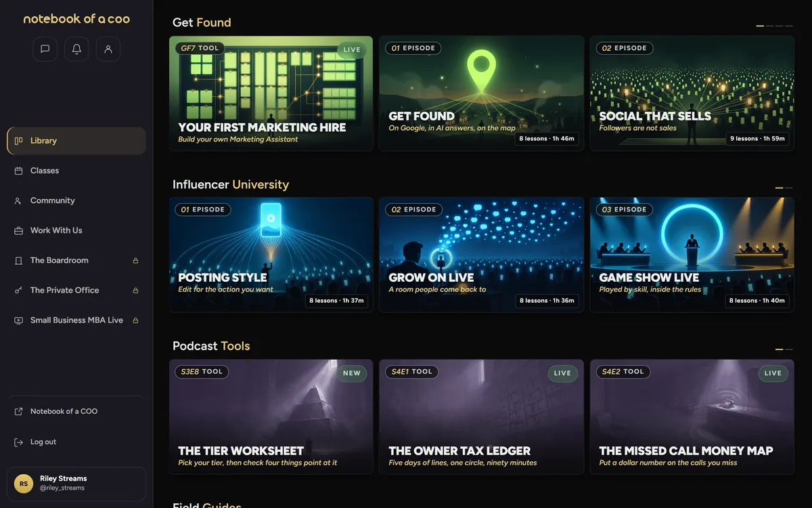Click the notebook of a coo logo
The image size is (812, 508).
76,19
